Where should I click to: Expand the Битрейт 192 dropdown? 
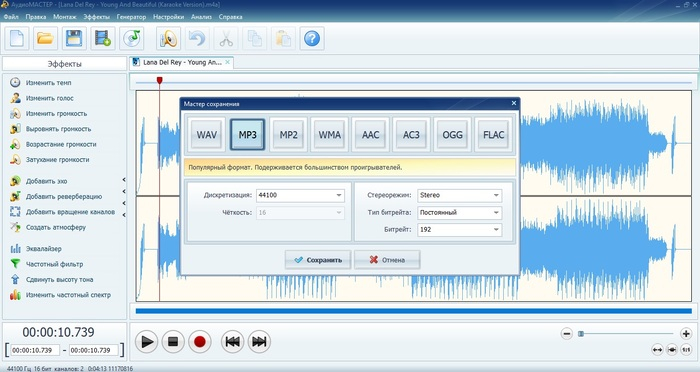(x=460, y=230)
